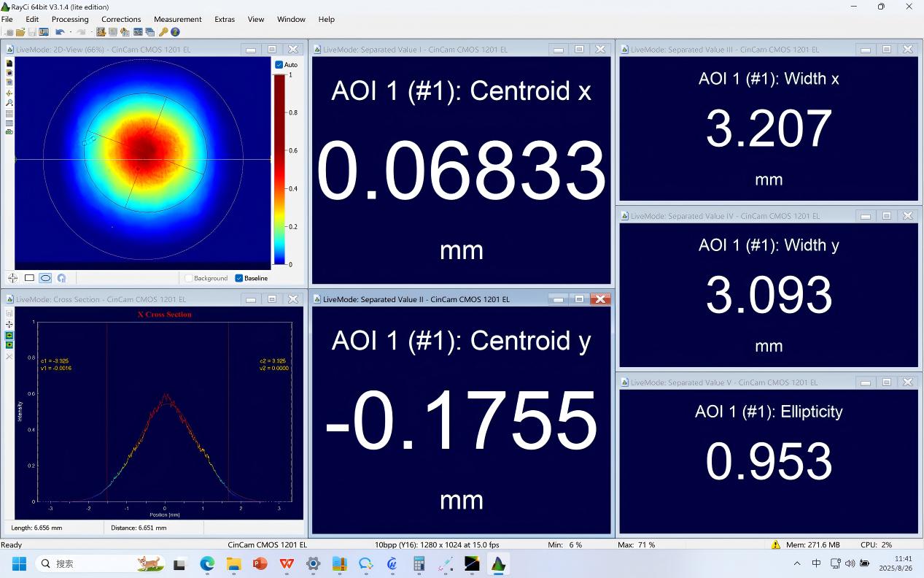Viewport: 924px width, 578px height.
Task: Select the crosshair cursor tool in 2D-View sidebar
Action: tap(9, 93)
